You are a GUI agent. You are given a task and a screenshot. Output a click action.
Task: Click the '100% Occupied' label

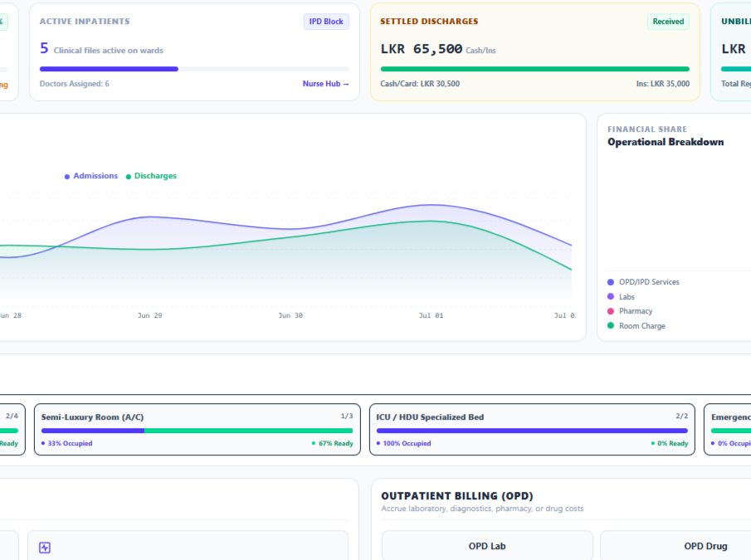click(x=404, y=443)
